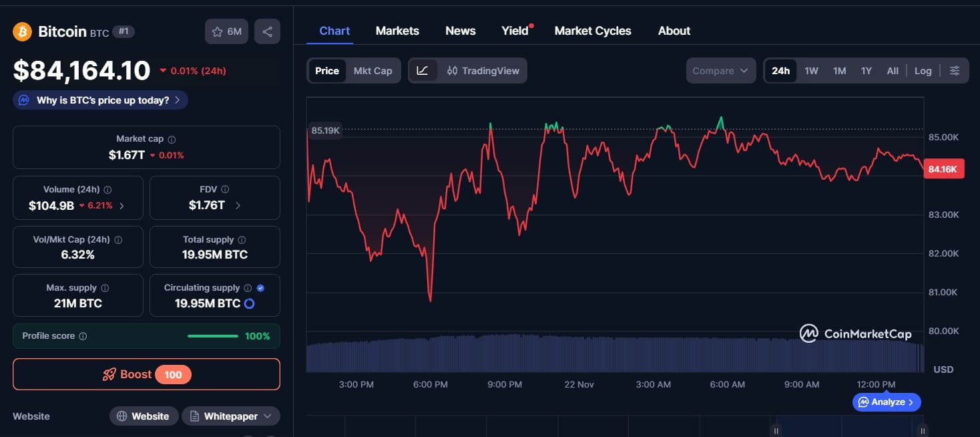Viewport: 980px width, 437px height.
Task: Open the Market cap info tooltip icon
Action: coord(172,139)
